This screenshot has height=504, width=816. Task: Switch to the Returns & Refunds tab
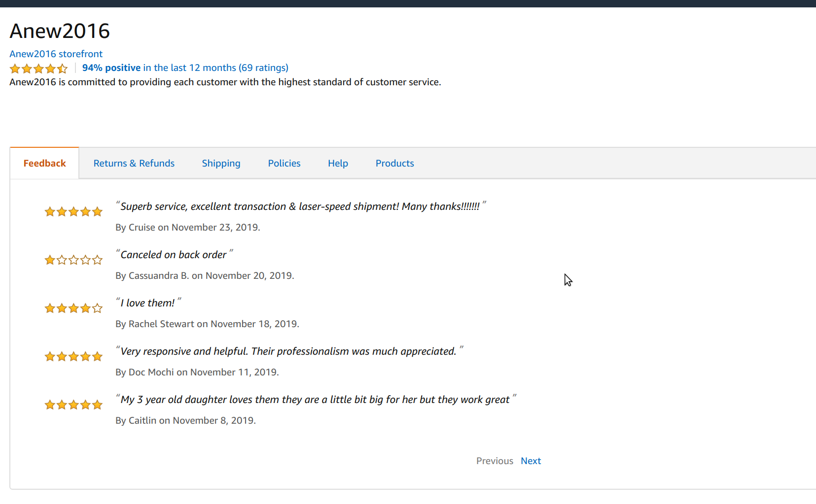pyautogui.click(x=134, y=163)
